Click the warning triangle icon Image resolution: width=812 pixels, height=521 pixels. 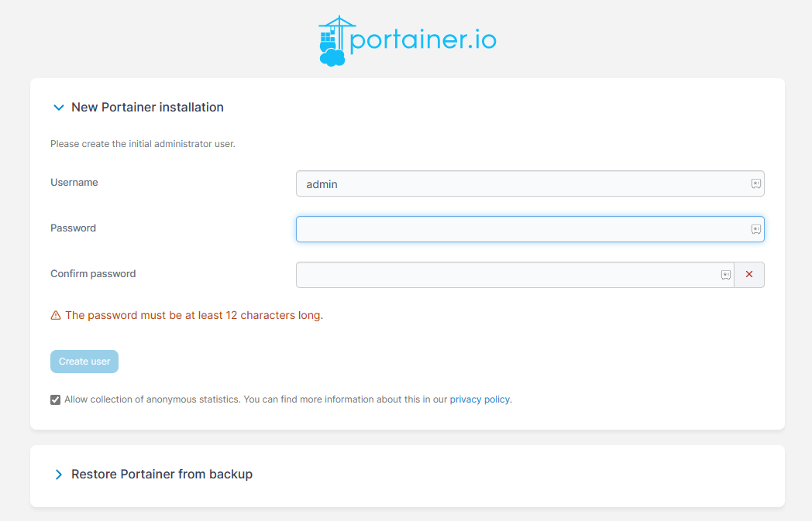pos(56,316)
